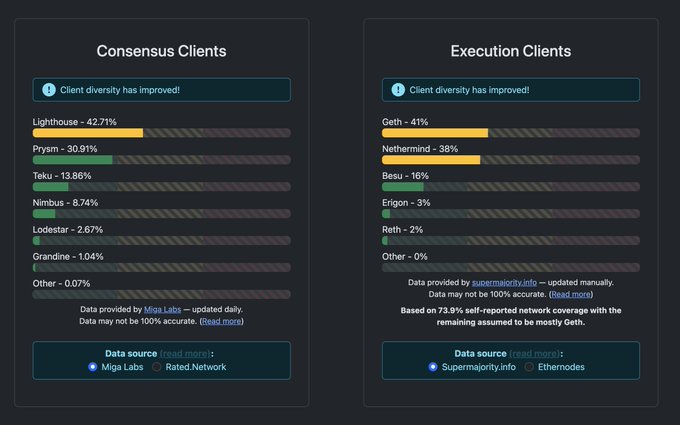This screenshot has width=680, height=425.
Task: Click the Besu progress bar
Action: click(x=511, y=186)
